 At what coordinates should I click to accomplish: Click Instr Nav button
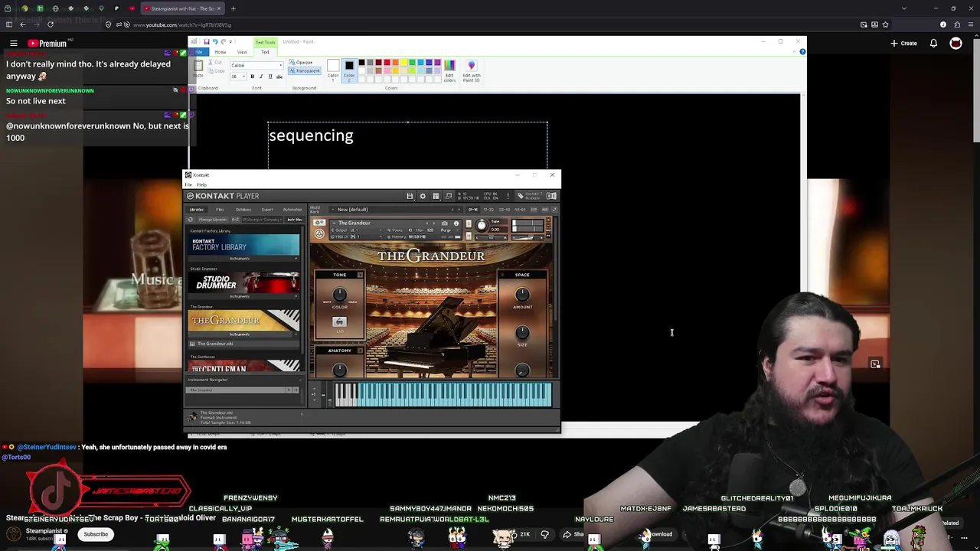[x=295, y=220]
